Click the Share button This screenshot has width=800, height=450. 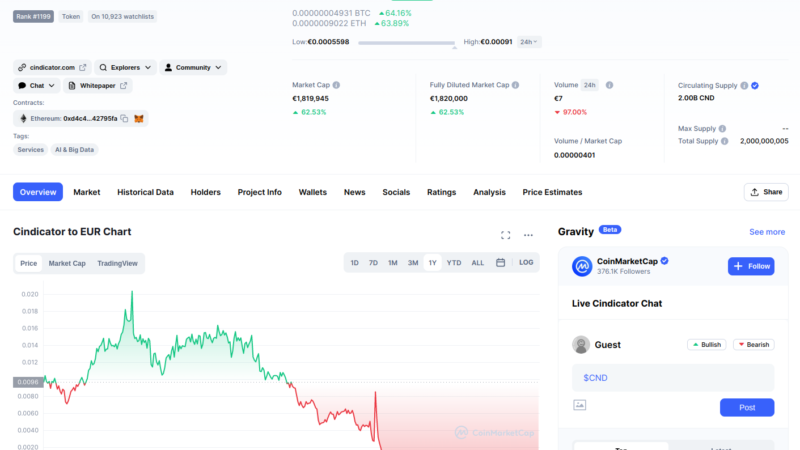(x=766, y=192)
